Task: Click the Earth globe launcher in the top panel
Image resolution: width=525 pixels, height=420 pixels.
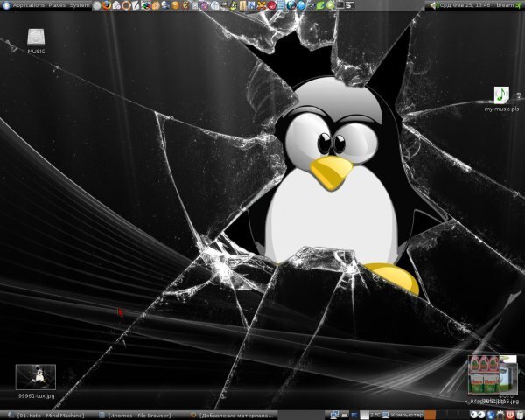Action: [x=291, y=5]
